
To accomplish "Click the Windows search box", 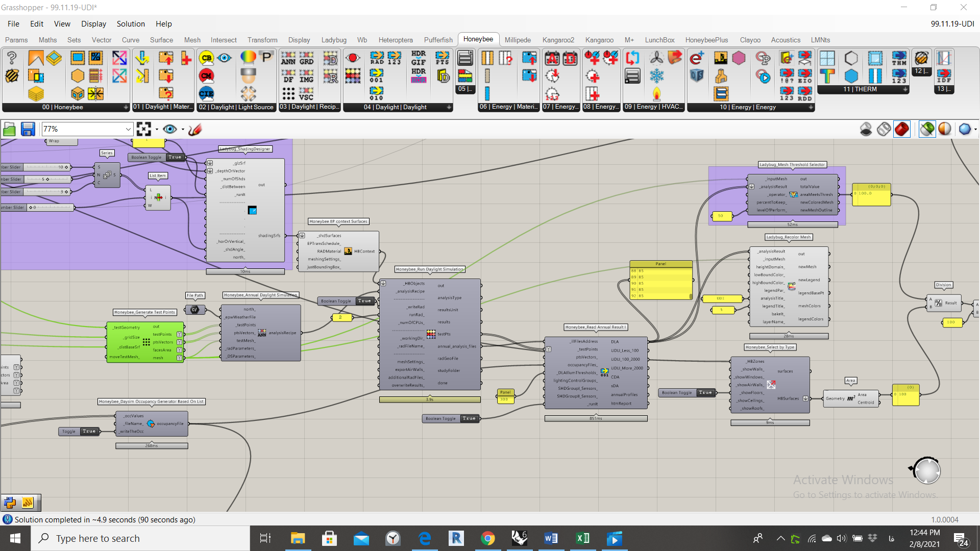I will [140, 538].
